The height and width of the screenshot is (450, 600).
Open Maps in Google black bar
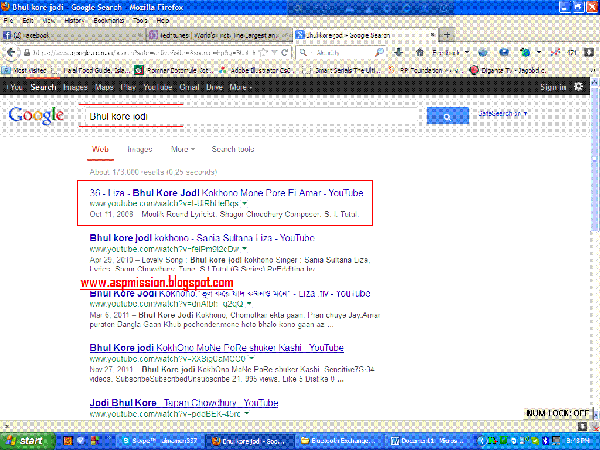point(104,87)
